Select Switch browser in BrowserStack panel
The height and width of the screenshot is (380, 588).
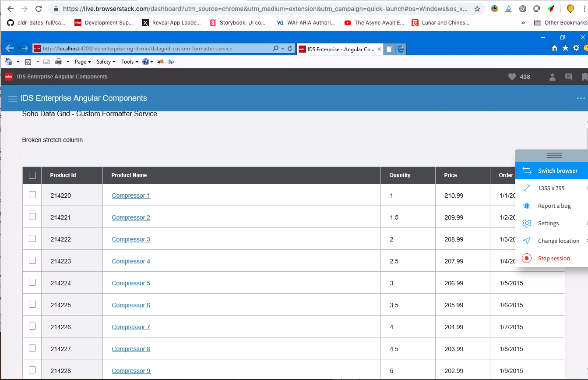click(x=552, y=170)
